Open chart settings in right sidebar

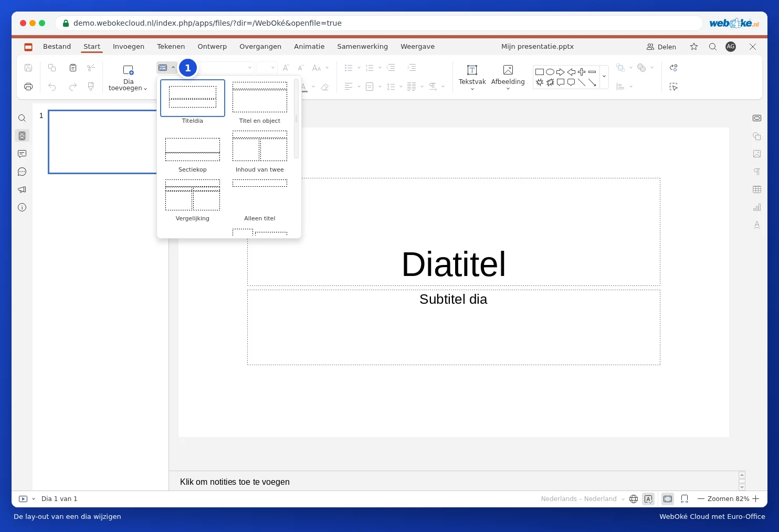(x=757, y=207)
